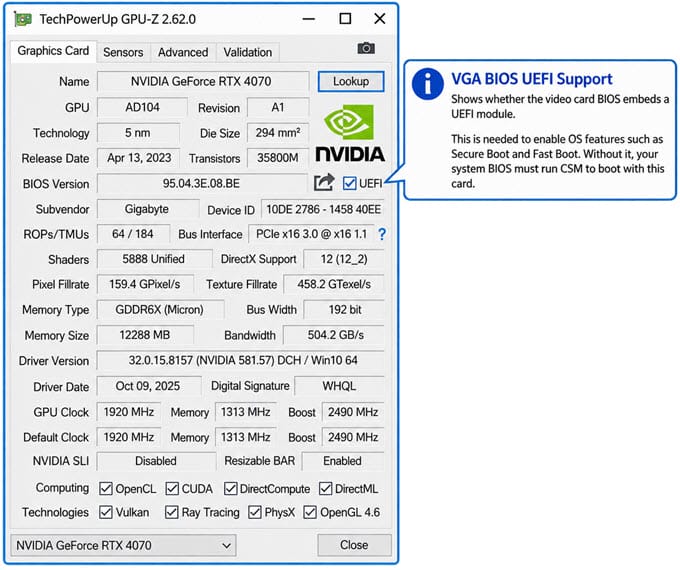Click the Subvendor value Gigabyte
The image size is (680, 570).
click(x=148, y=209)
